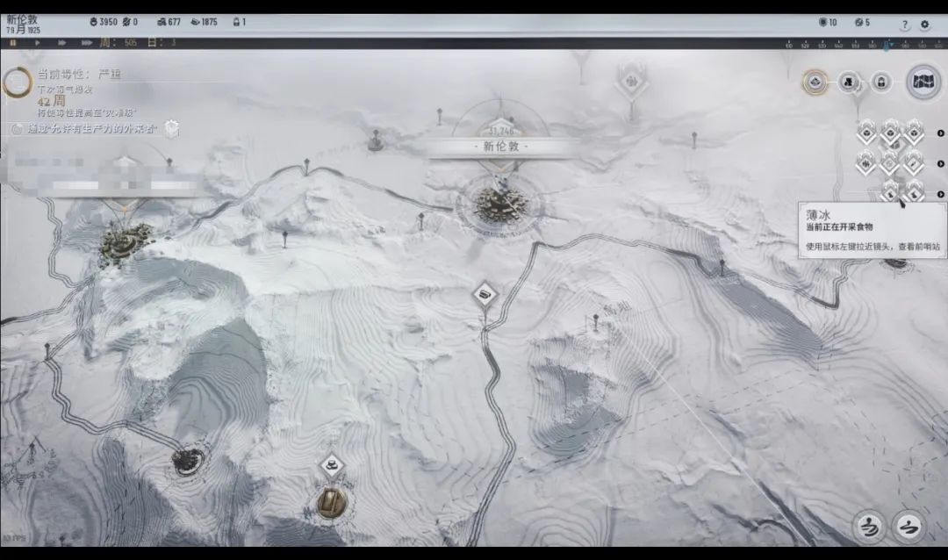Click the outpost partly hidden below the tooltip
The width and height of the screenshot is (948, 560).
896,262
